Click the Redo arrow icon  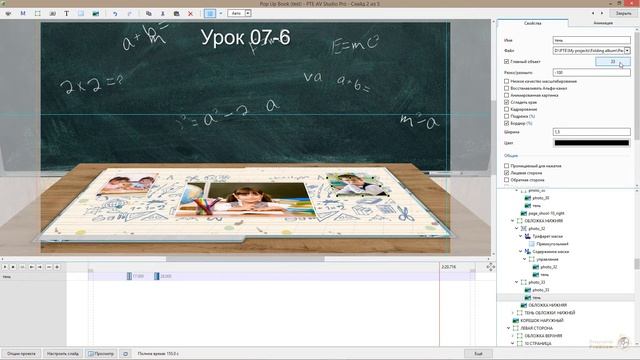pos(129,13)
